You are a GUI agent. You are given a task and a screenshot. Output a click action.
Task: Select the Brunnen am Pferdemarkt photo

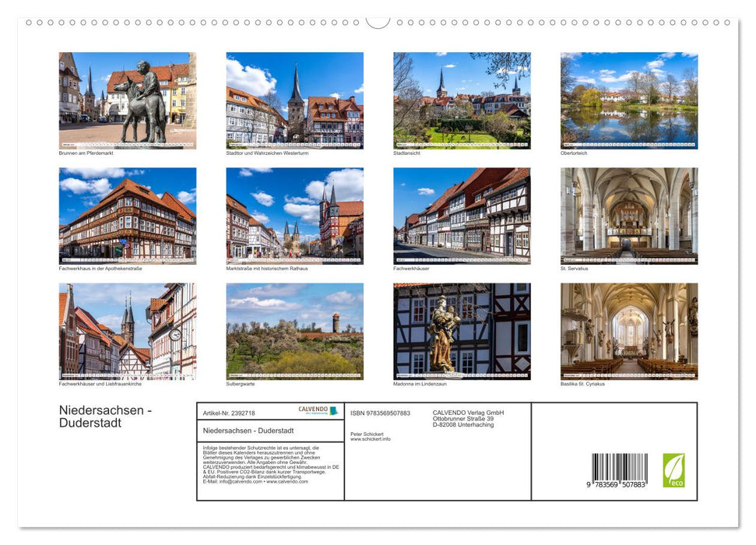pos(127,100)
